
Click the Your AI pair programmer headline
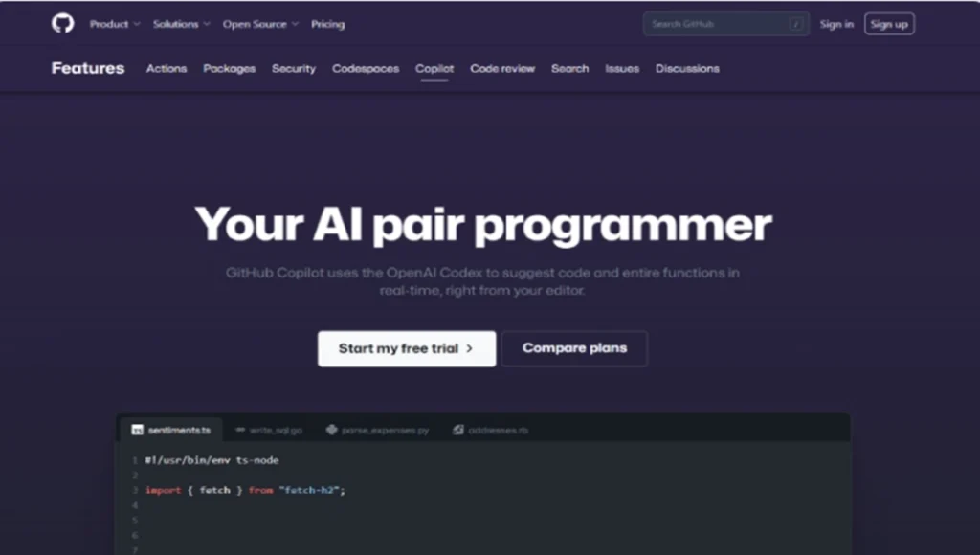pos(483,224)
